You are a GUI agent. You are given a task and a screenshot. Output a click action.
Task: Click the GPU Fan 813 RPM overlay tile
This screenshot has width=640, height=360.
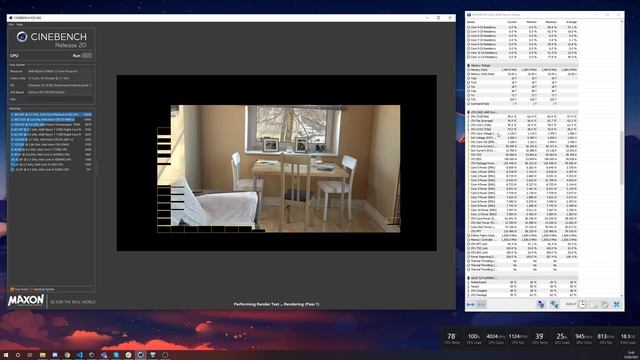coord(606,338)
